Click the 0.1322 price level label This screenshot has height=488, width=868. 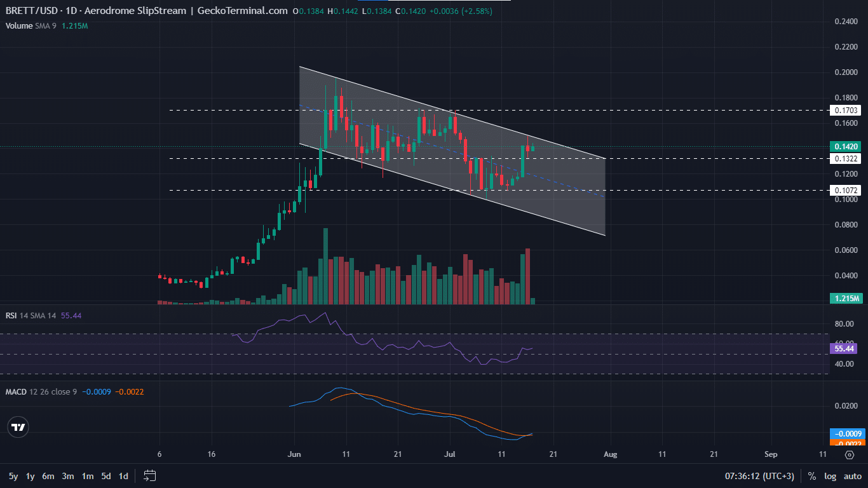pos(845,158)
